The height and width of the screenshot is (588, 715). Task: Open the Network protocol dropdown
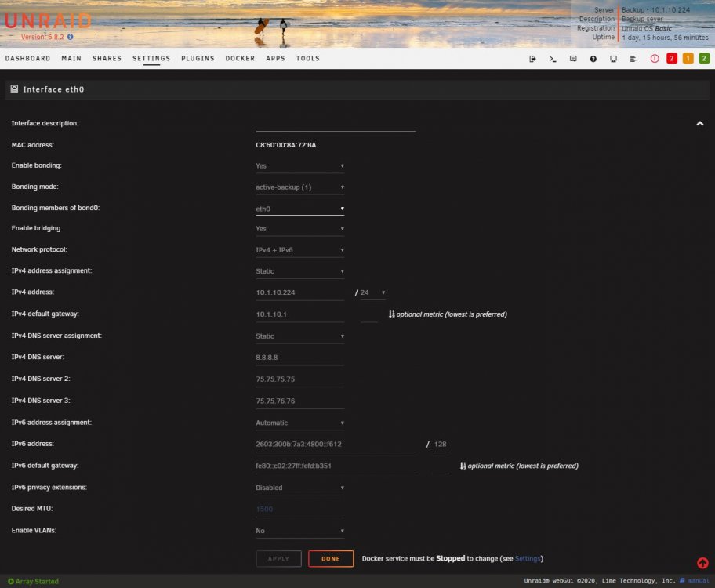pos(300,250)
